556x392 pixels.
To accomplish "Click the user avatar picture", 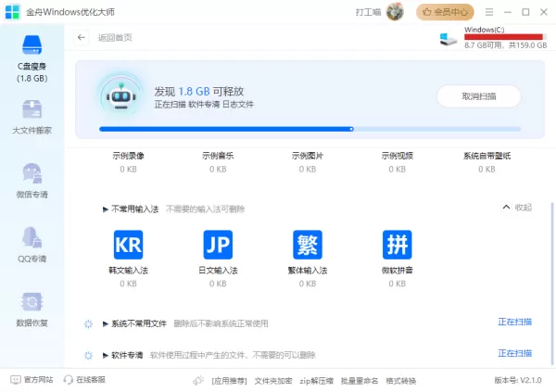I will click(x=395, y=12).
